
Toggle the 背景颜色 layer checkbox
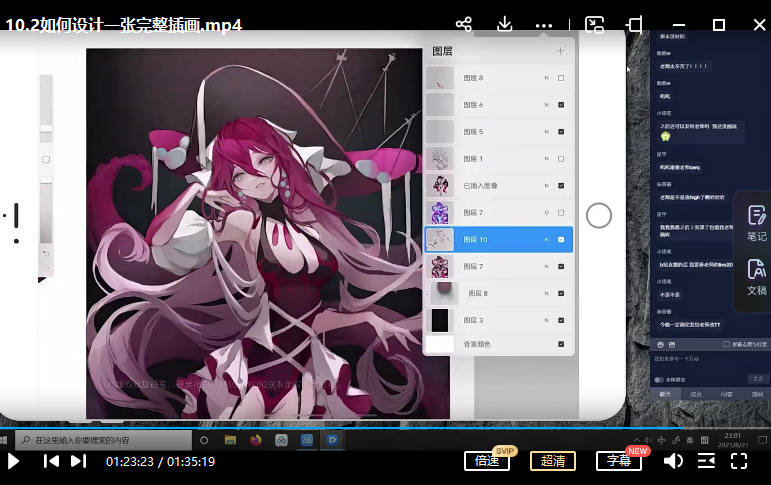click(x=561, y=344)
